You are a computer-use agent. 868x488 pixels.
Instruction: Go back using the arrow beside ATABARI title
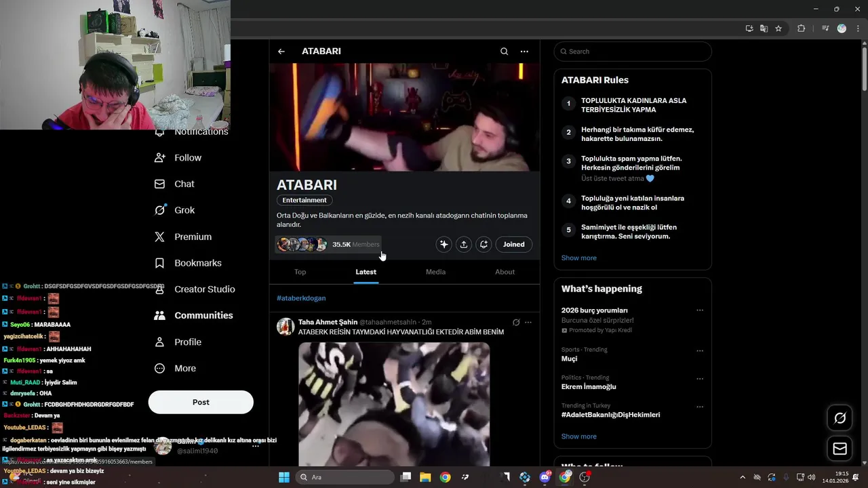pyautogui.click(x=281, y=52)
